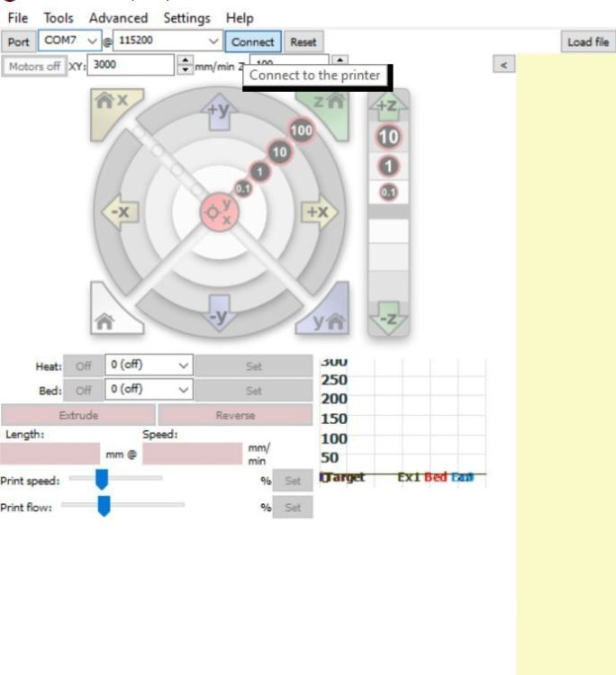Open the Settings menu
The height and width of the screenshot is (675, 616).
coord(187,18)
